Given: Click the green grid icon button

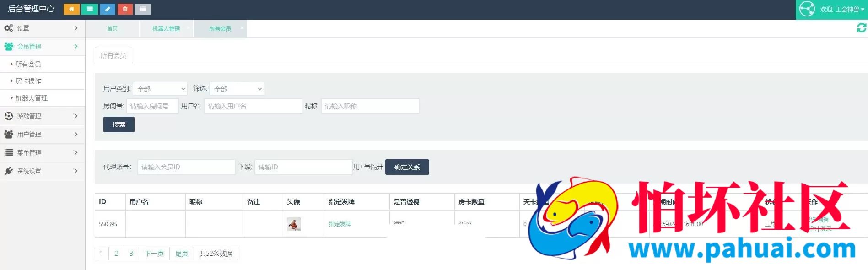Looking at the screenshot, I should pyautogui.click(x=90, y=9).
